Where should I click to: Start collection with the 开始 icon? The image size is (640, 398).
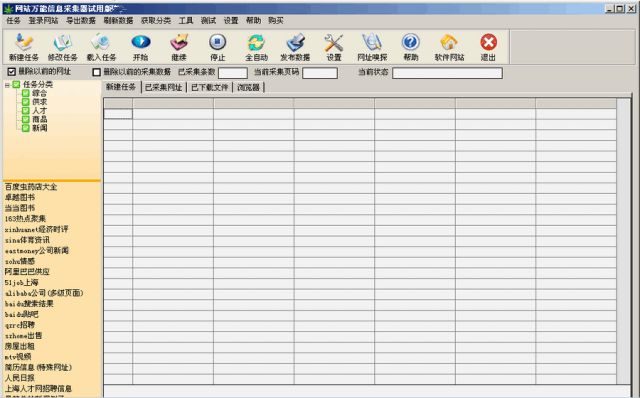[140, 42]
